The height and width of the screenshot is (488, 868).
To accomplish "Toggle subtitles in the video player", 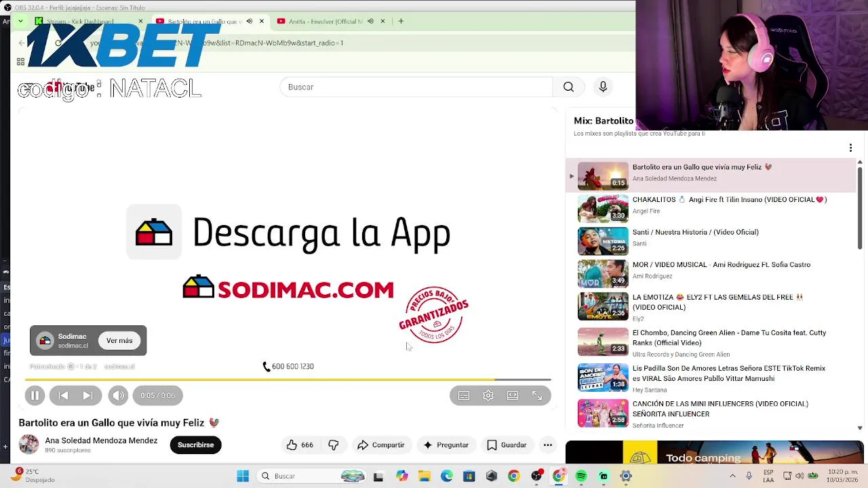I will coord(464,395).
